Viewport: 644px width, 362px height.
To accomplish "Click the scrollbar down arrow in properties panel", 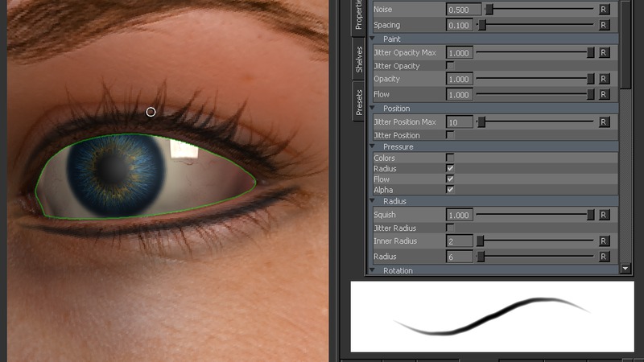I will (x=625, y=268).
